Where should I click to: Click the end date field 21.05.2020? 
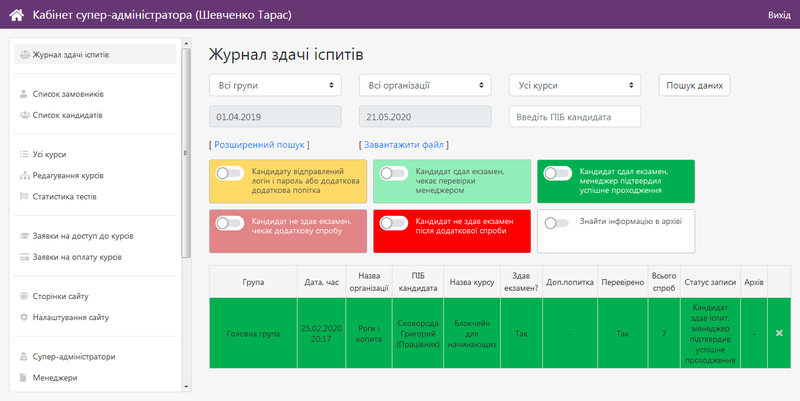click(x=425, y=117)
